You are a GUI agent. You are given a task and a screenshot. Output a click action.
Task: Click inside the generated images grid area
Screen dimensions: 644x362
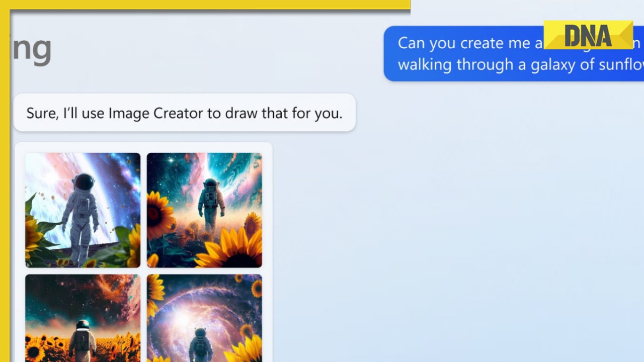click(x=143, y=251)
